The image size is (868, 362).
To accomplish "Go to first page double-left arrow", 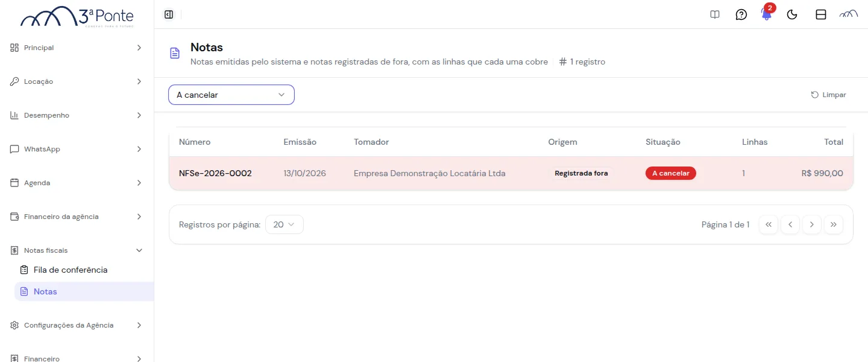I will click(x=768, y=224).
